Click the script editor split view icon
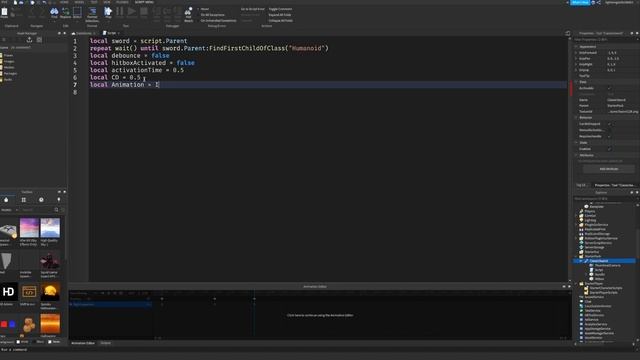640x360 pixels. click(x=568, y=33)
